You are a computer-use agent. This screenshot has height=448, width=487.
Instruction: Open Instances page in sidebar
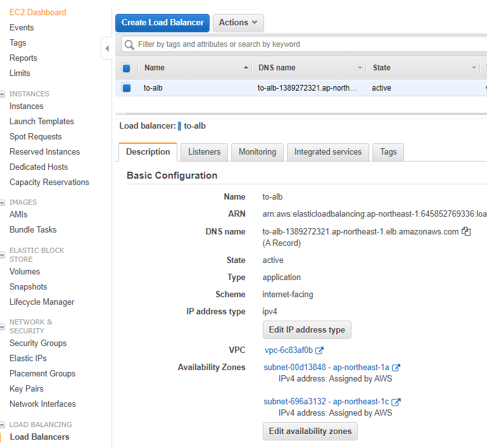pos(27,106)
